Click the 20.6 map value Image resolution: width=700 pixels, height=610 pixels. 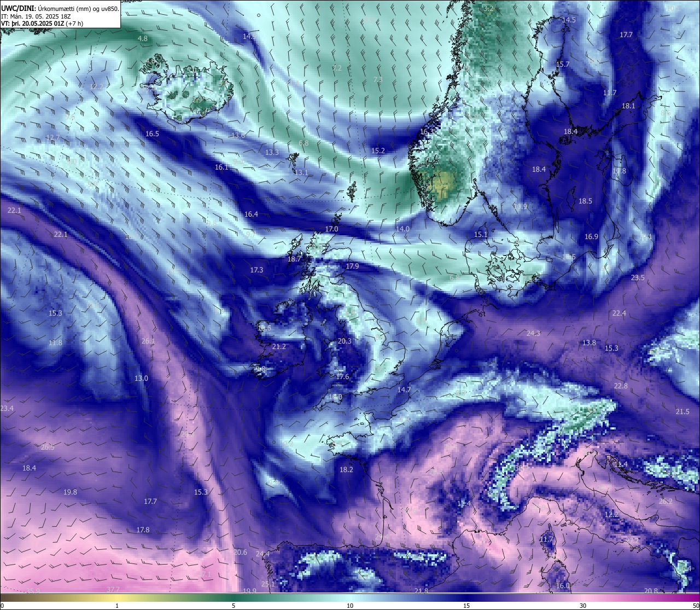click(240, 553)
